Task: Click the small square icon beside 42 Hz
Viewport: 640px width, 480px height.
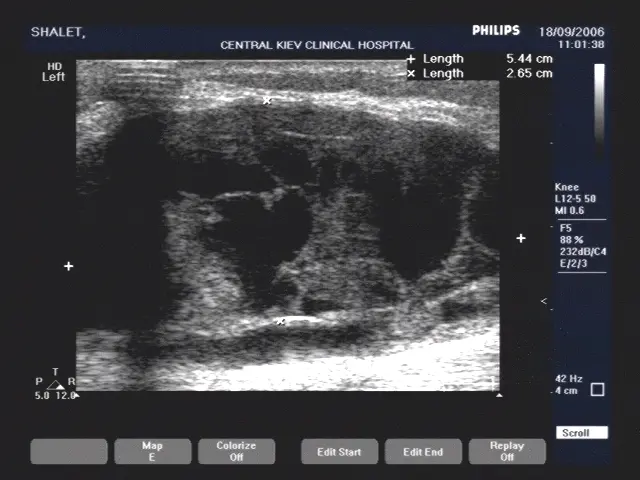Action: 597,389
